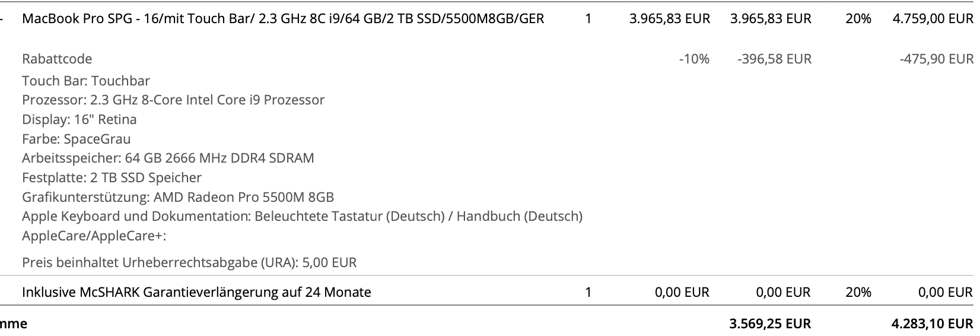Select the MacBook Pro SPG product title

tap(283, 18)
